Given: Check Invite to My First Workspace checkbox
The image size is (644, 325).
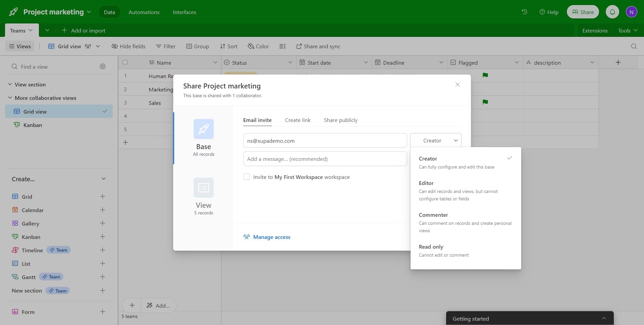Looking at the screenshot, I should pos(247,177).
